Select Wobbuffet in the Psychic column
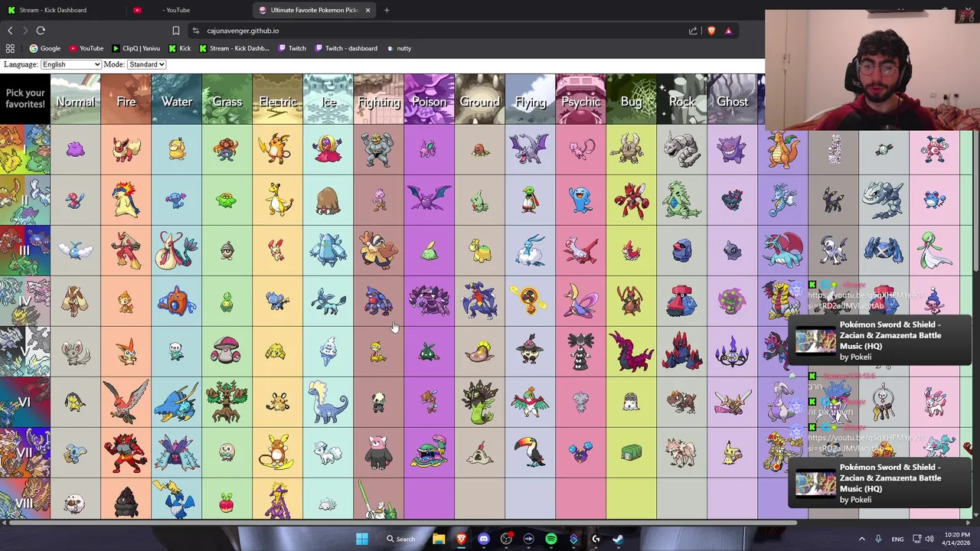 pyautogui.click(x=581, y=201)
